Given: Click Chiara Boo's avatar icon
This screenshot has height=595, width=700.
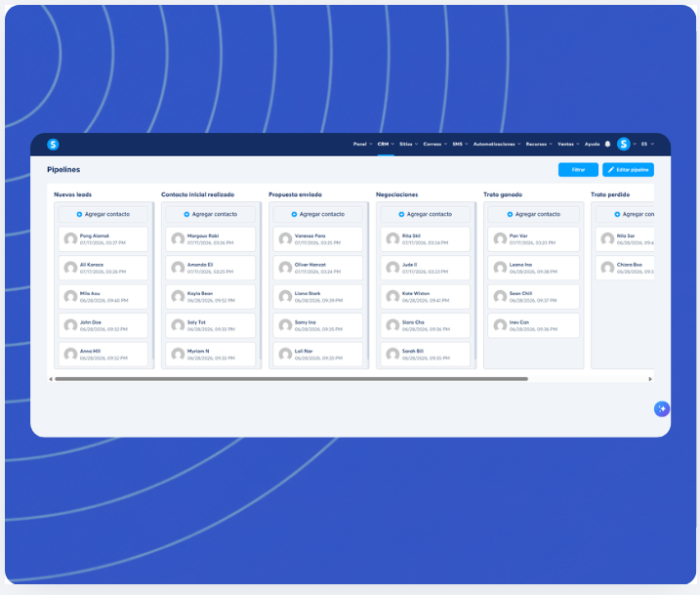Looking at the screenshot, I should 607,268.
